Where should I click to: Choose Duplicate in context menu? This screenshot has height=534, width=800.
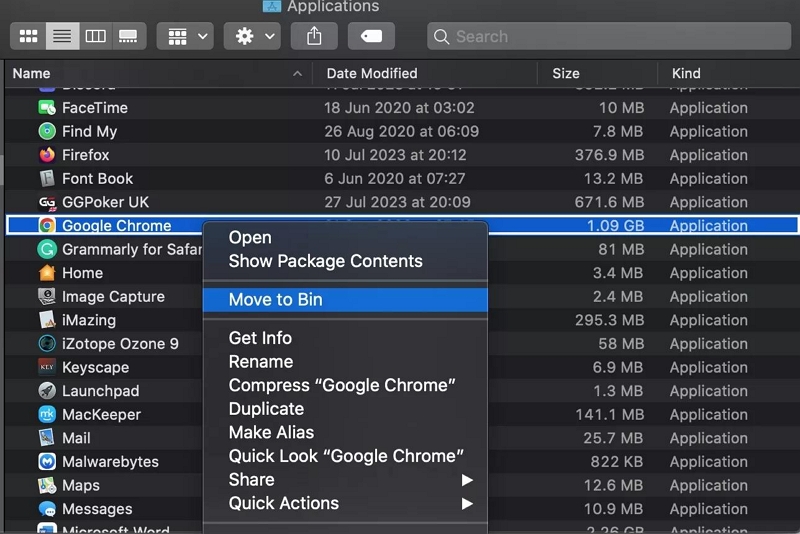pos(345,409)
